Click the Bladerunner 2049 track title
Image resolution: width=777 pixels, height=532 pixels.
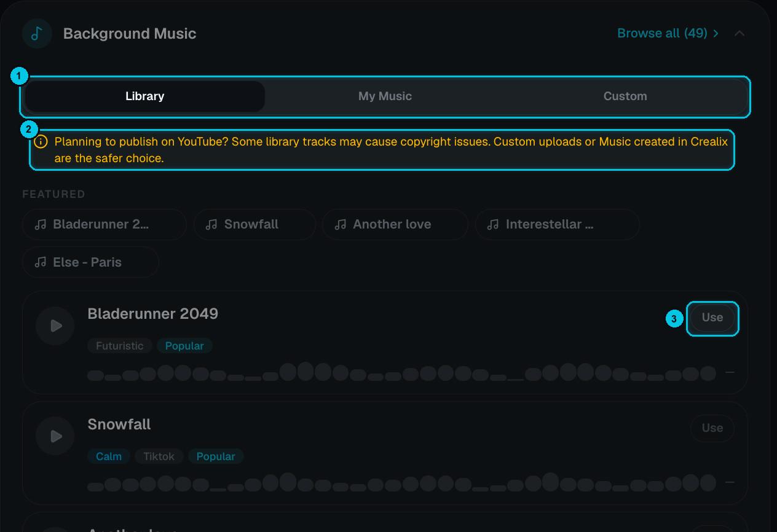click(153, 314)
